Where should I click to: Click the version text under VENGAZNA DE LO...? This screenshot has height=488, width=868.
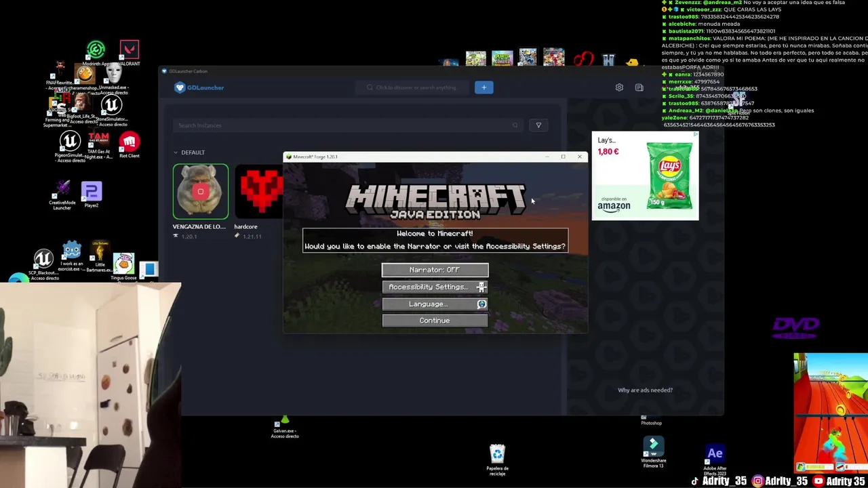pyautogui.click(x=189, y=237)
